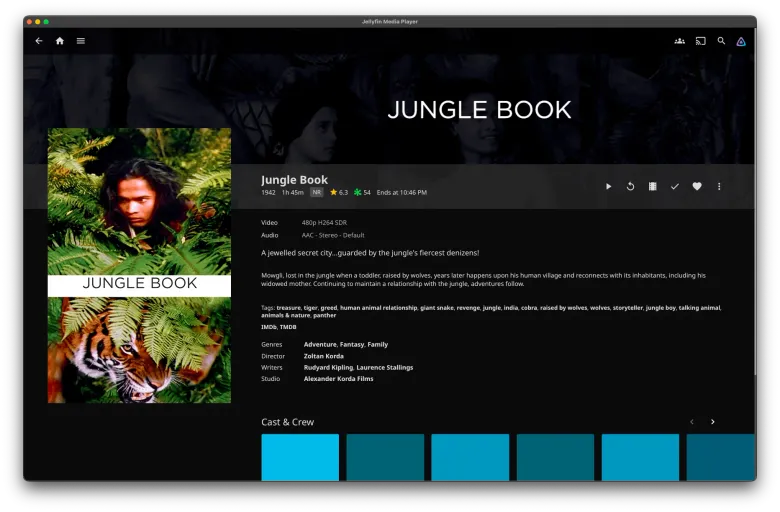
Task: Click the AAC - Stereo - Default audio value
Action: pyautogui.click(x=333, y=235)
